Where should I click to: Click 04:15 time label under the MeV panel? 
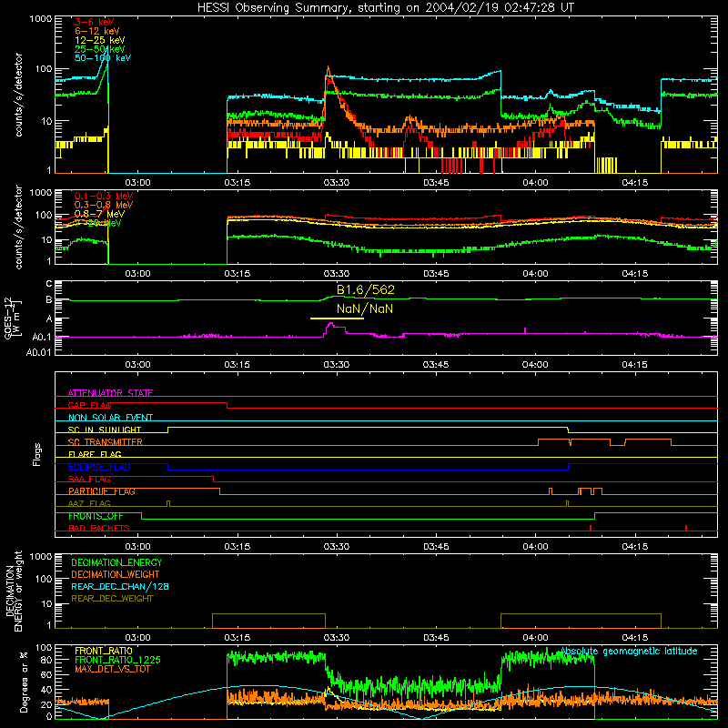(x=634, y=274)
